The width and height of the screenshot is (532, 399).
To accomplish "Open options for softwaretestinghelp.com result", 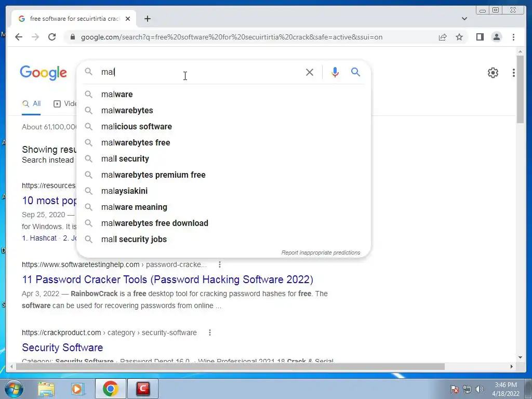I will click(220, 264).
